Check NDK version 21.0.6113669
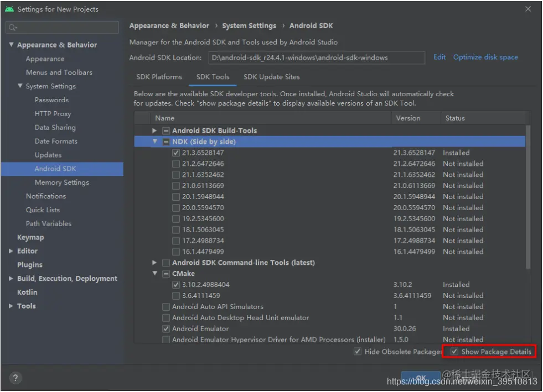Screen dimensions: 543x392 tap(176, 186)
